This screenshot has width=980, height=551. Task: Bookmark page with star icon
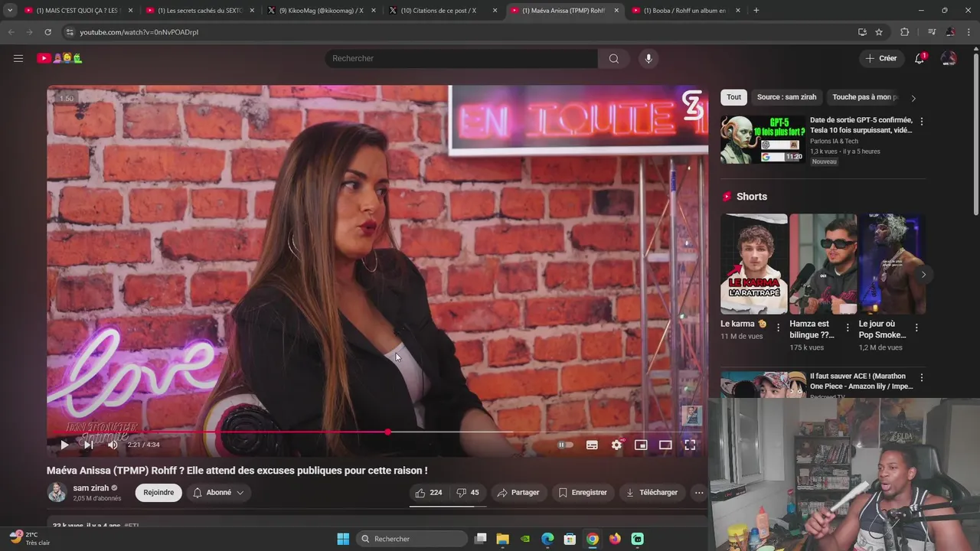[x=879, y=32]
